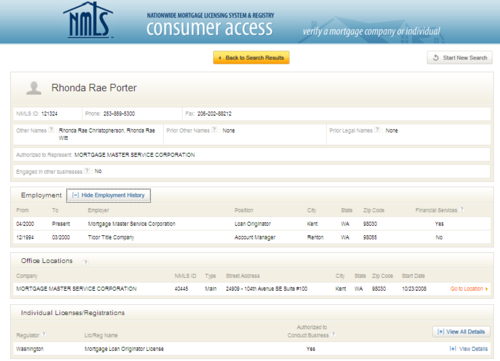Click the person avatar icon beside Rhonda Rae Porter
This screenshot has width=500, height=361.
(x=34, y=88)
